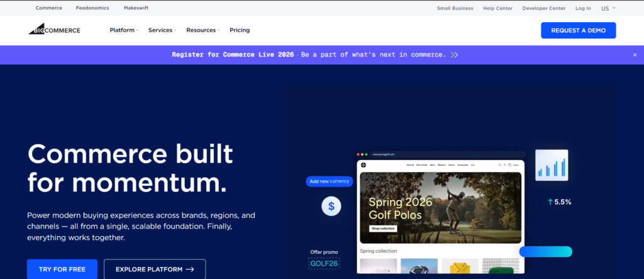This screenshot has width=644, height=279.
Task: Open the Help Center
Action: (x=498, y=8)
